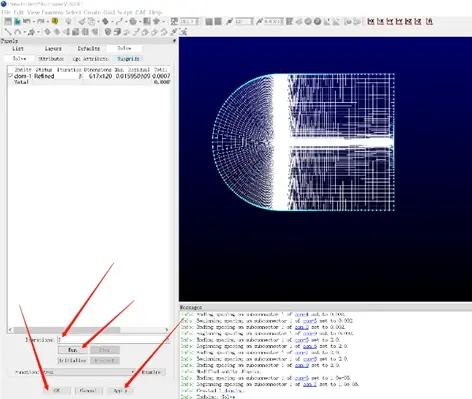
Task: Open the Function dropdown
Action: [89, 372]
